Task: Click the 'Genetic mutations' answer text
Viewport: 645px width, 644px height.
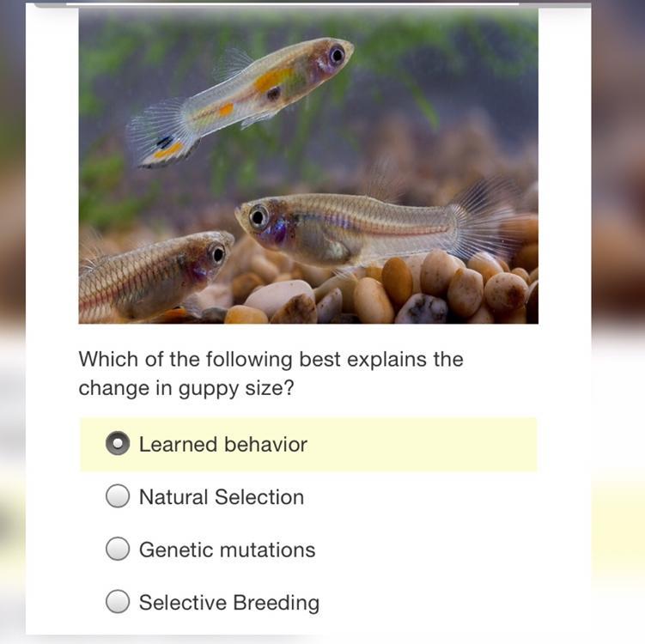Action: pyautogui.click(x=227, y=550)
